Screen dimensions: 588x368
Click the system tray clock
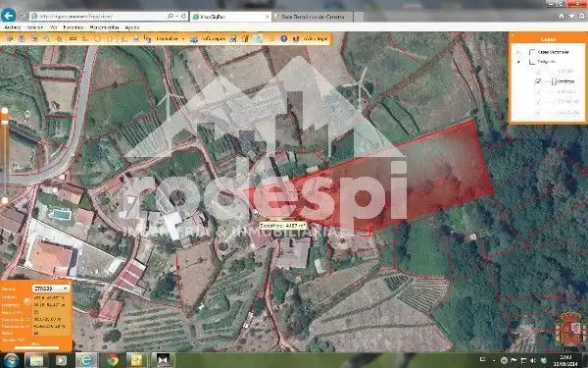click(566, 361)
